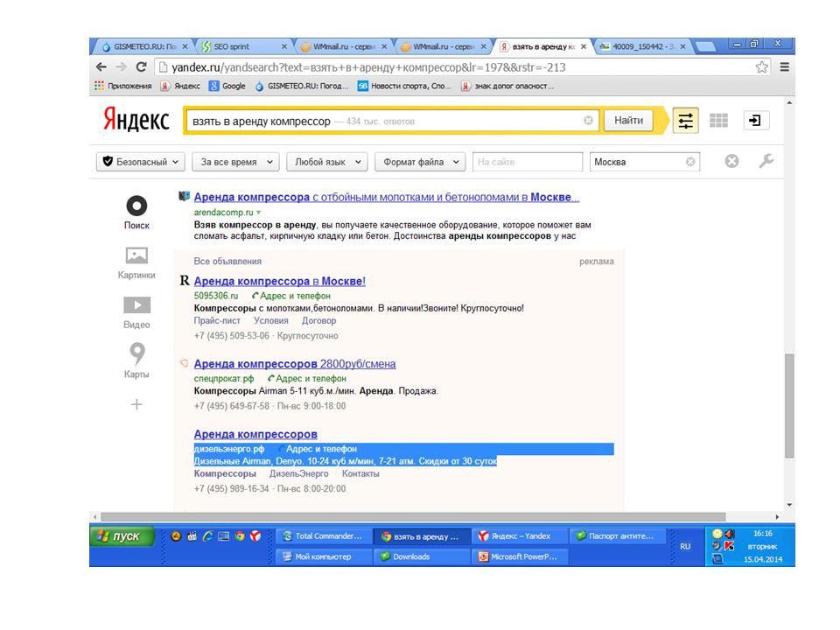Image resolution: width=840 pixels, height=630 pixels.
Task: Open Новости спорта bookmark
Action: tap(404, 86)
